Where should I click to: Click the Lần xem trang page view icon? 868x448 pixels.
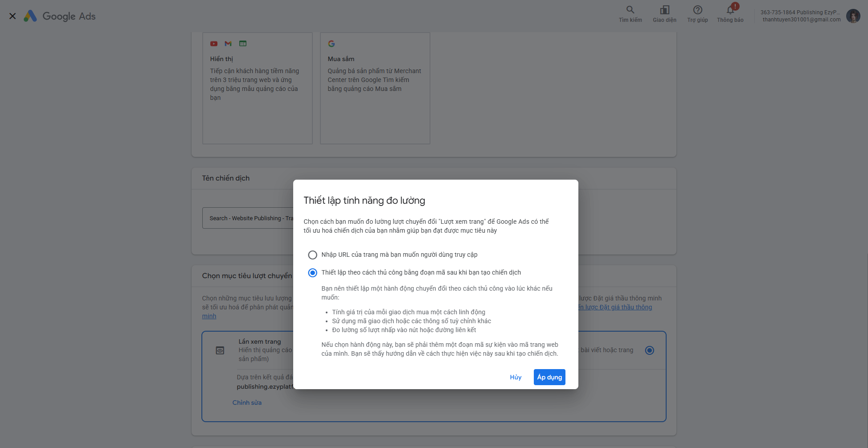pyautogui.click(x=220, y=350)
